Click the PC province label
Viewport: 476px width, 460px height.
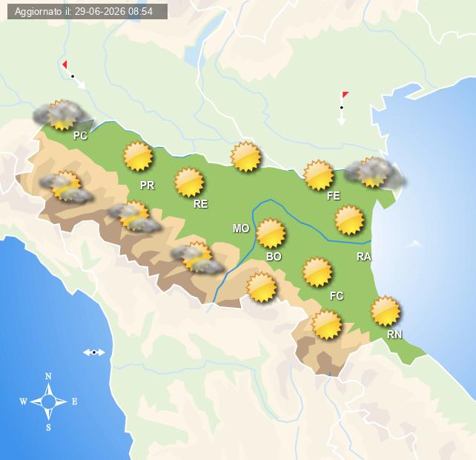click(x=80, y=136)
